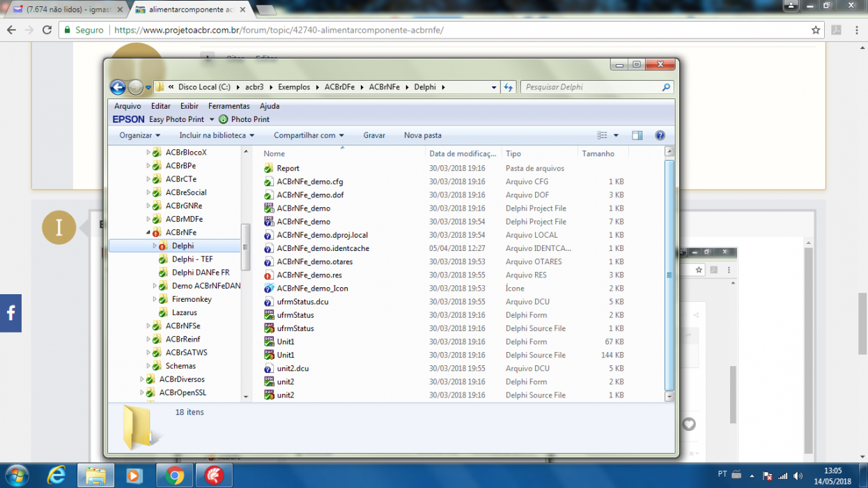Select Lazarus folder in tree
The height and width of the screenshot is (488, 868).
coord(184,312)
